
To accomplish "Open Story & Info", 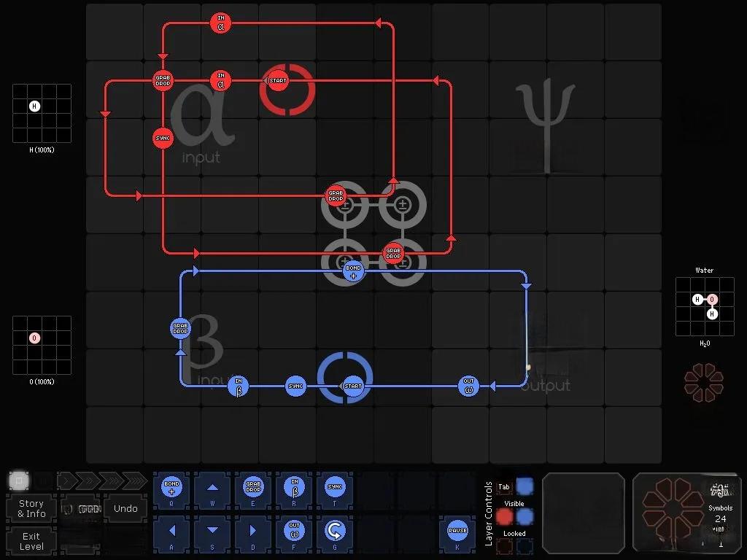I will (x=31, y=508).
